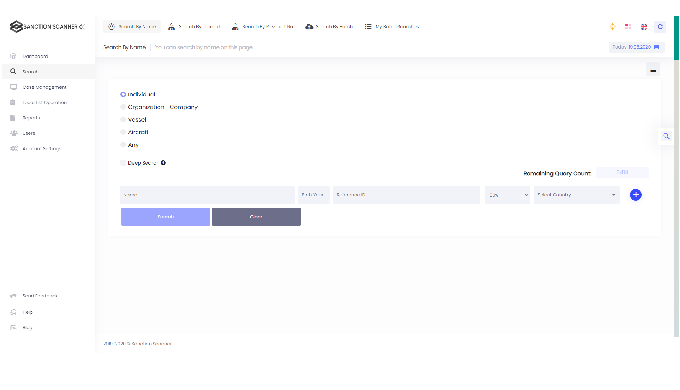The image size is (680, 390).
Task: Open Dashboard in the sidebar
Action: (x=48, y=56)
